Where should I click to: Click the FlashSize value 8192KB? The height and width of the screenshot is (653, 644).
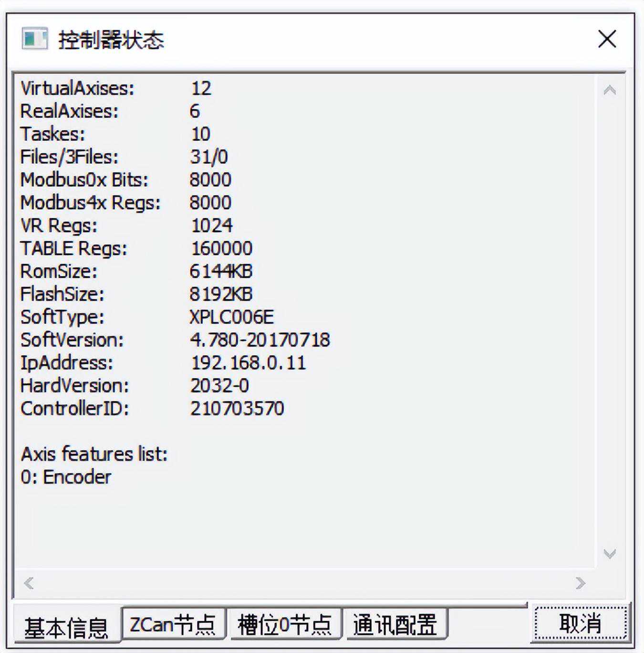point(221,294)
